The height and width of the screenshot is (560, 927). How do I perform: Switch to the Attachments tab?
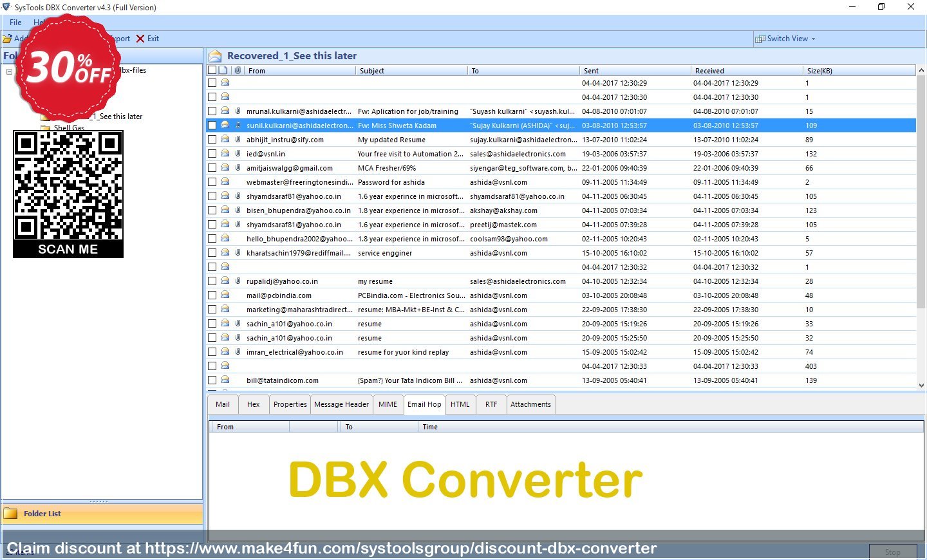point(530,404)
